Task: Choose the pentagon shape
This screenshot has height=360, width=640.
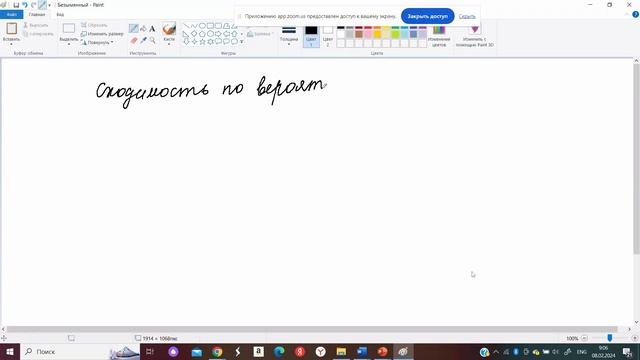Action: (202, 34)
